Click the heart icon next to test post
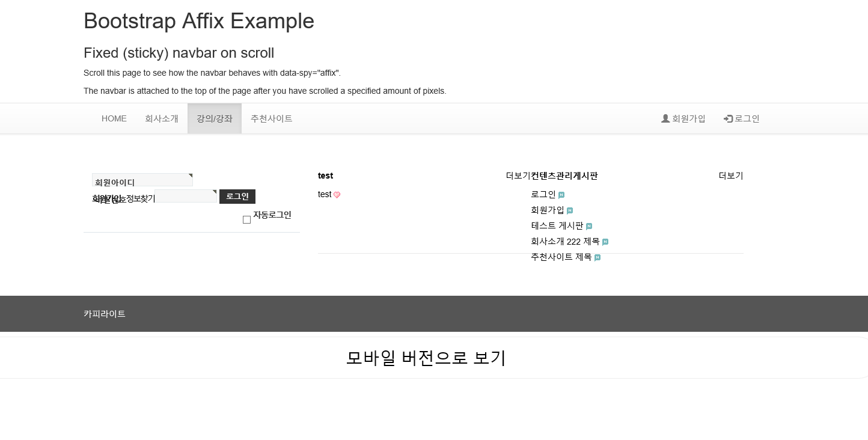Screen dimensions: 868x440 (337, 195)
